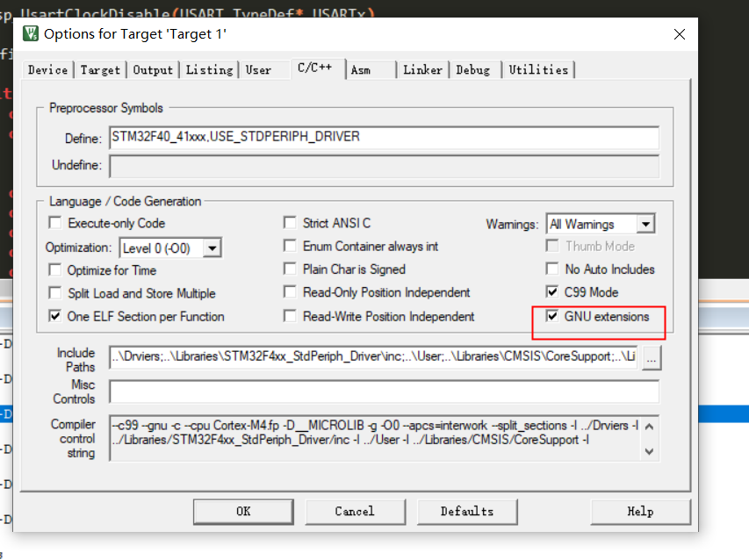The width and height of the screenshot is (749, 560).
Task: Enable Plain Char is Signed
Action: tap(290, 269)
